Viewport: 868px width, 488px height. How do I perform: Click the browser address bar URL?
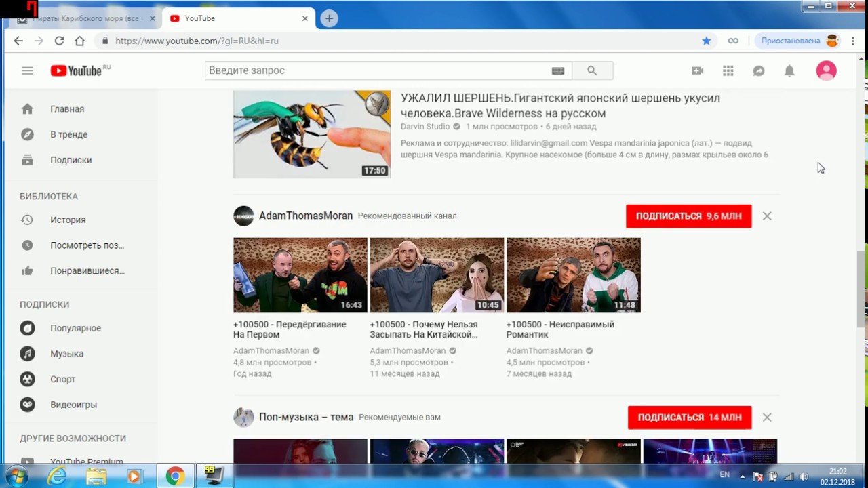point(197,41)
